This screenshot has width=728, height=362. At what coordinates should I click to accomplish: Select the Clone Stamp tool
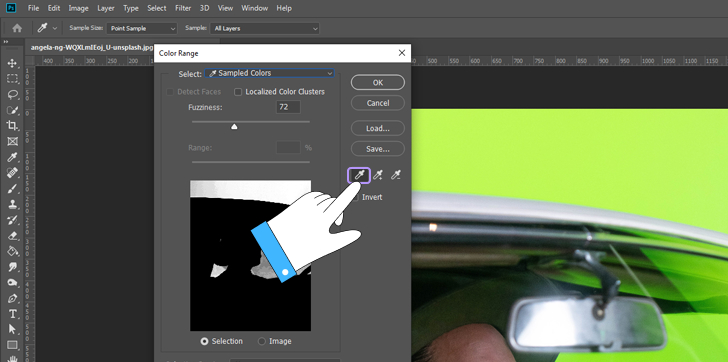tap(13, 204)
